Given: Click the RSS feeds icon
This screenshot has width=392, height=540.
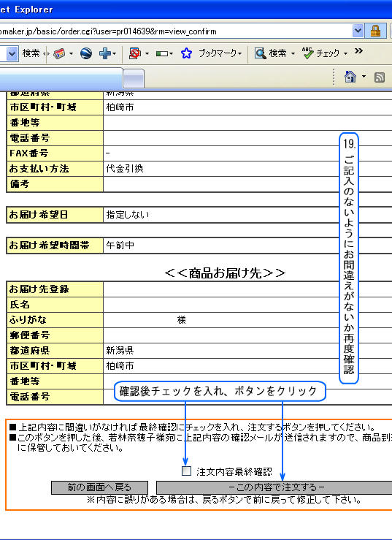Looking at the screenshot, I should coord(380,77).
